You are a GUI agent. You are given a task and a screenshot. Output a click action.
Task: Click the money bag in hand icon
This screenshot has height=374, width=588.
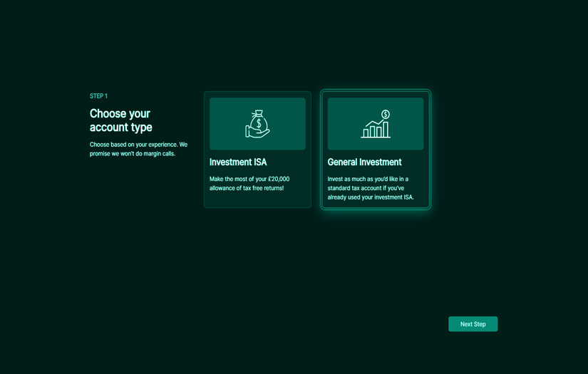point(257,124)
